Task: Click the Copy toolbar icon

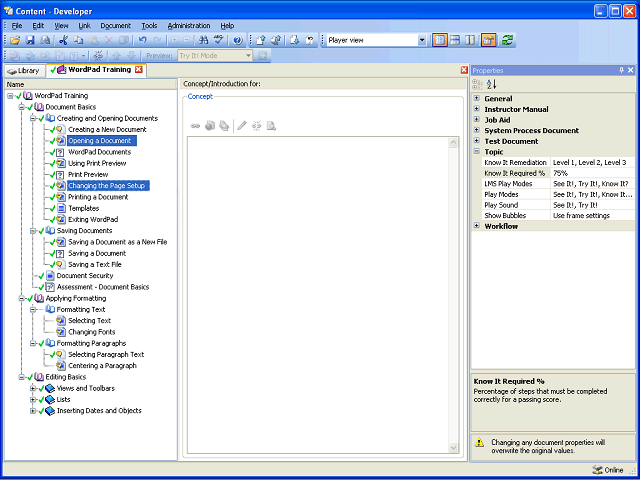Action: pos(78,40)
